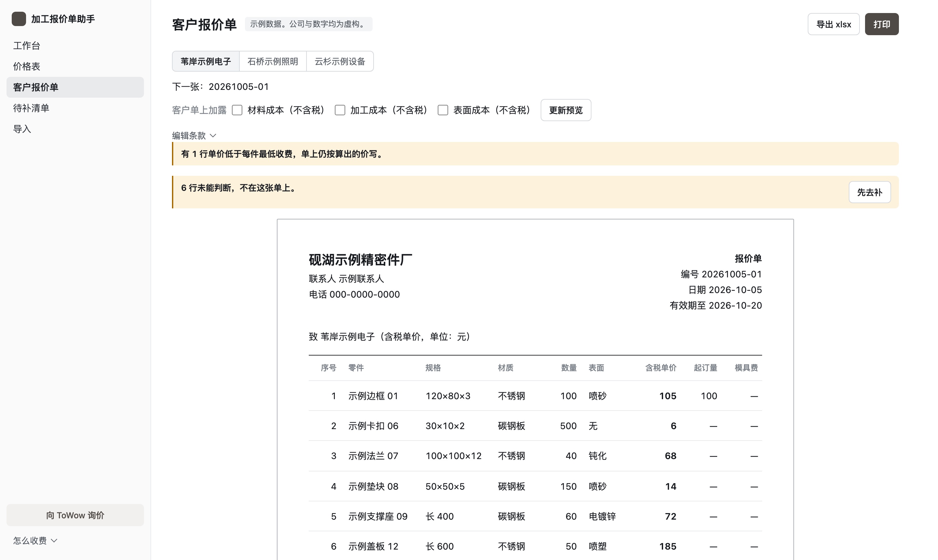Click the 示例垫块 08 part cell
This screenshot has width=938, height=560.
click(x=373, y=486)
